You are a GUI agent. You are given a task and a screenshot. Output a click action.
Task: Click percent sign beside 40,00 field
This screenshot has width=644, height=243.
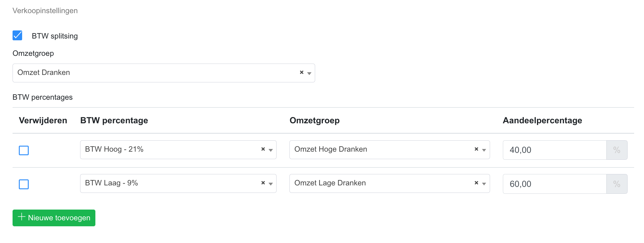tap(616, 150)
